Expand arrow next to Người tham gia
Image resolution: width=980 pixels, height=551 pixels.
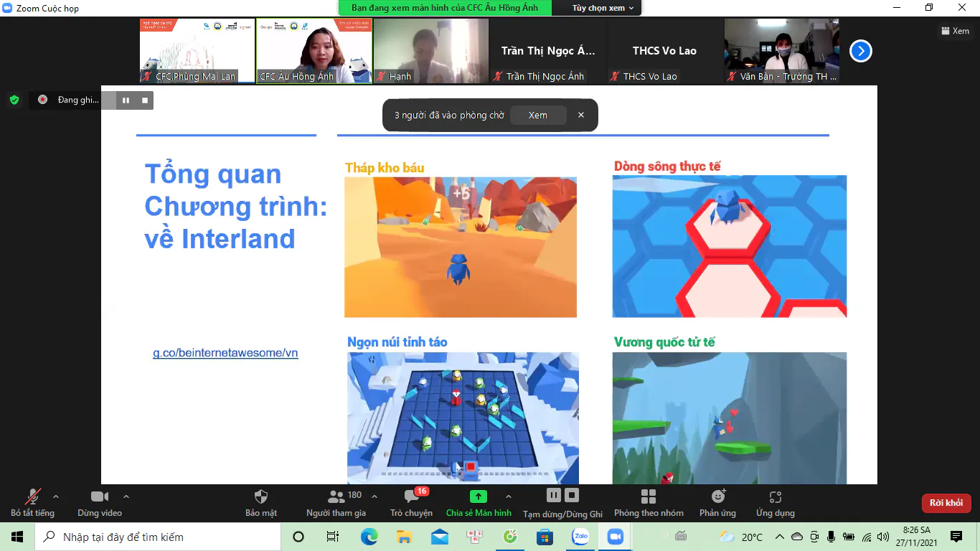click(374, 496)
